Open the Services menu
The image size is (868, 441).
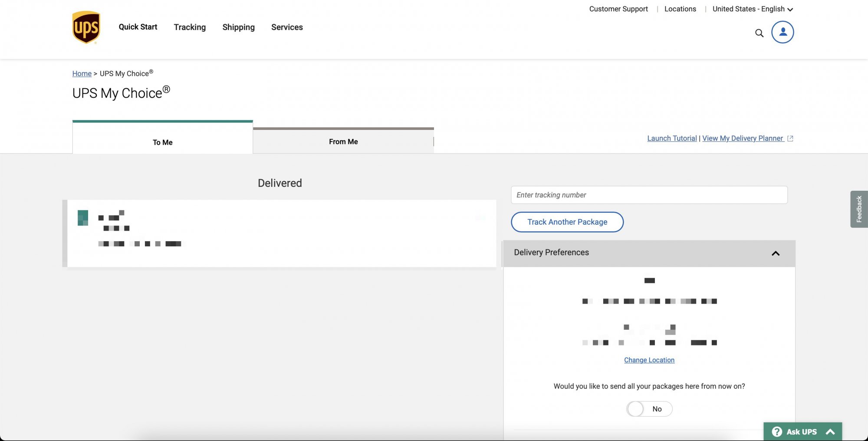point(287,27)
